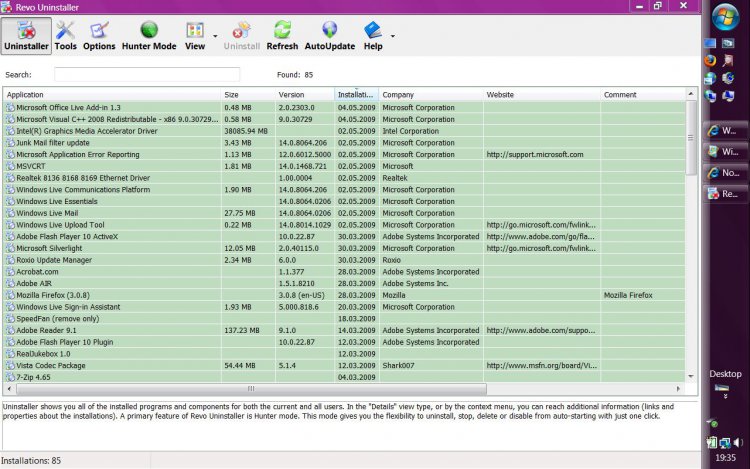Select Microsoft Office Live Add-in 1.3 row icon

pyautogui.click(x=10, y=108)
